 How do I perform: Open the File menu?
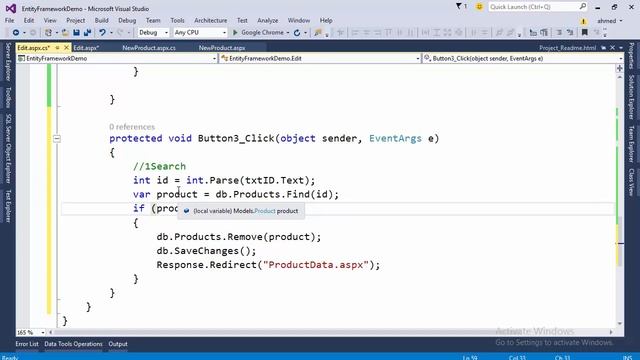[x=9, y=20]
